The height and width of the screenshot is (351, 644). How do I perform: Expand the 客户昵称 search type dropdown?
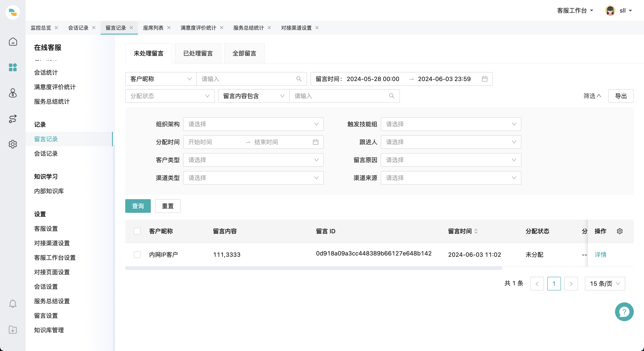point(161,79)
